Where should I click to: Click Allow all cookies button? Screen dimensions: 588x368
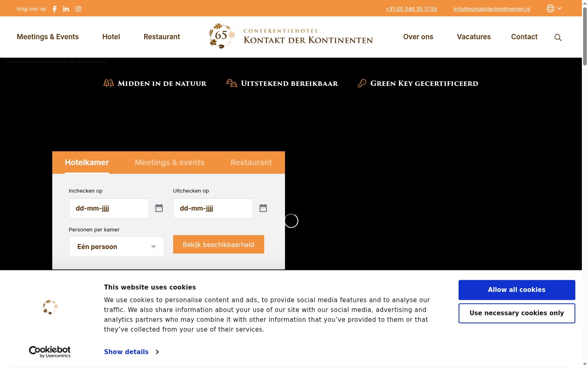pyautogui.click(x=517, y=290)
